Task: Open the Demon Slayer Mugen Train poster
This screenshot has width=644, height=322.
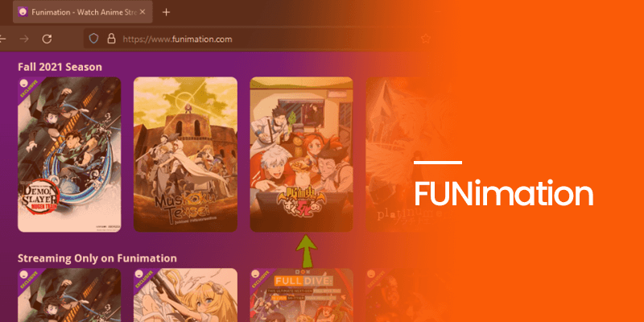Action: pos(69,155)
